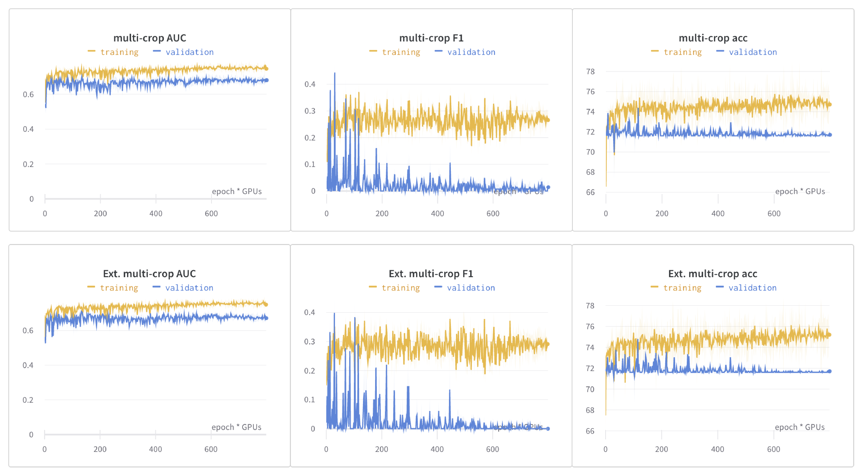Click the blue validation swatch in Ext. multi-crop acc legend

click(720, 287)
